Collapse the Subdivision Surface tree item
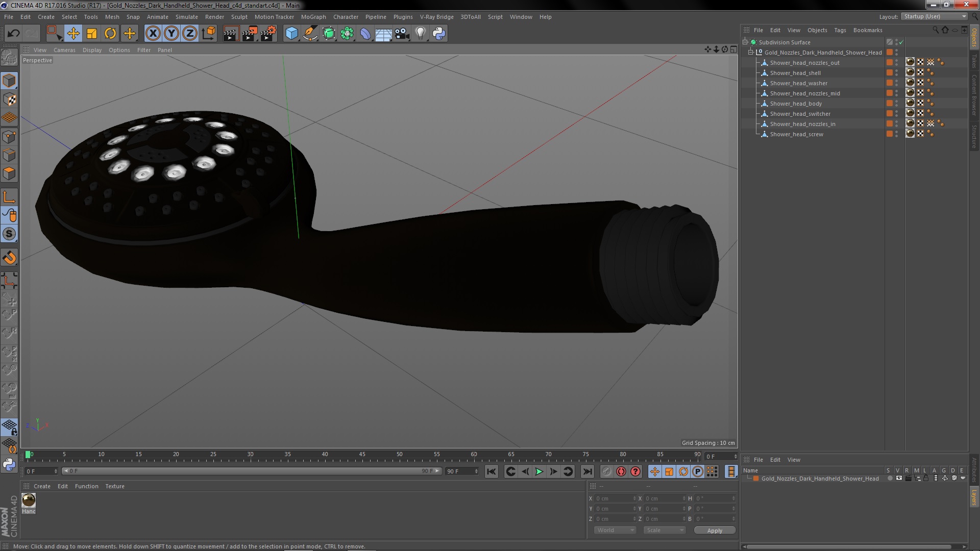The height and width of the screenshot is (551, 980). point(745,42)
